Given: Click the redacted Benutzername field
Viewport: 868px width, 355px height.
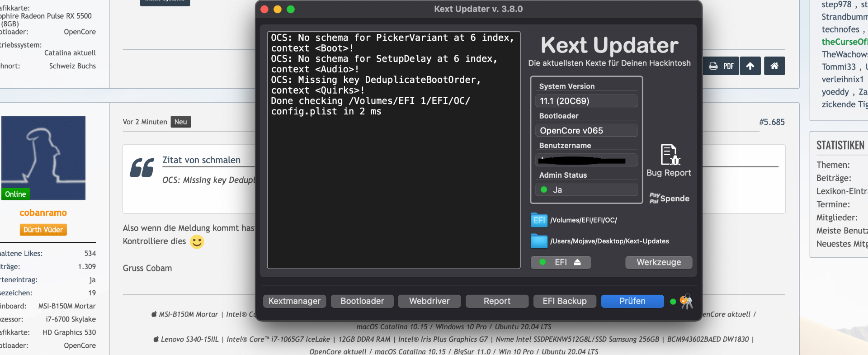Looking at the screenshot, I should coord(586,160).
